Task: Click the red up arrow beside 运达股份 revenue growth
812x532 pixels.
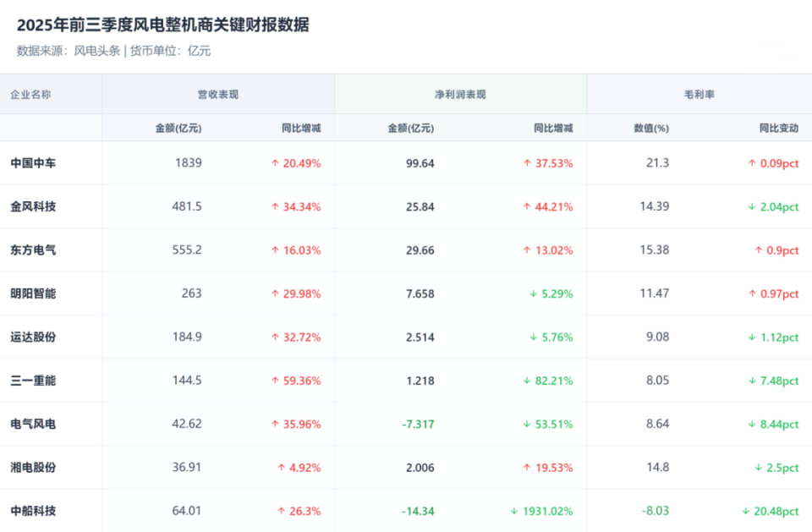Action: point(275,337)
